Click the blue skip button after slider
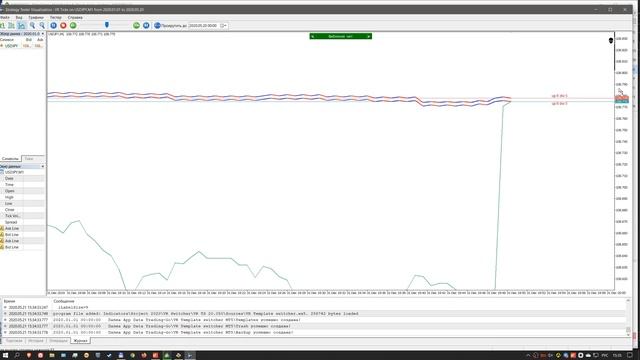This screenshot has width=640, height=360. 146,26
